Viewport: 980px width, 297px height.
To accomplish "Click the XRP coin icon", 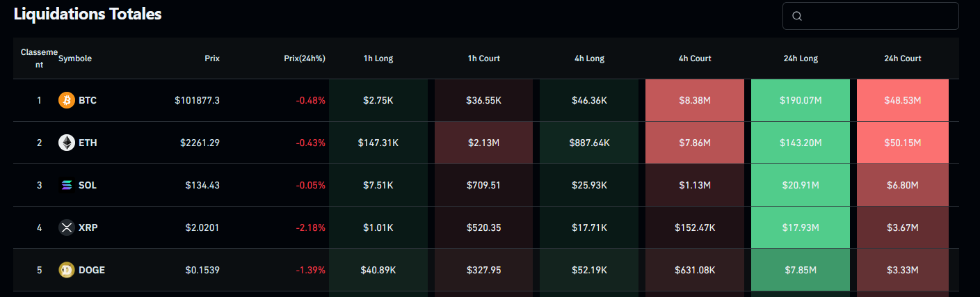I will pos(67,227).
